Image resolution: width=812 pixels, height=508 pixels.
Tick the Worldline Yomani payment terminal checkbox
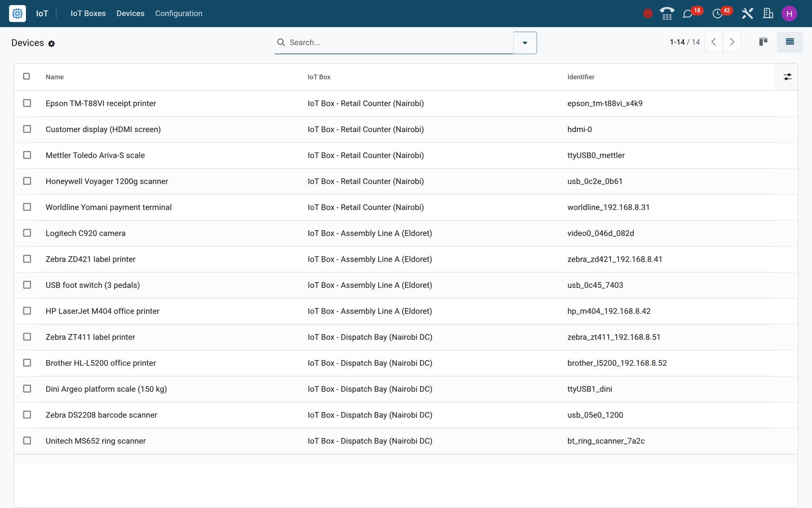27,207
